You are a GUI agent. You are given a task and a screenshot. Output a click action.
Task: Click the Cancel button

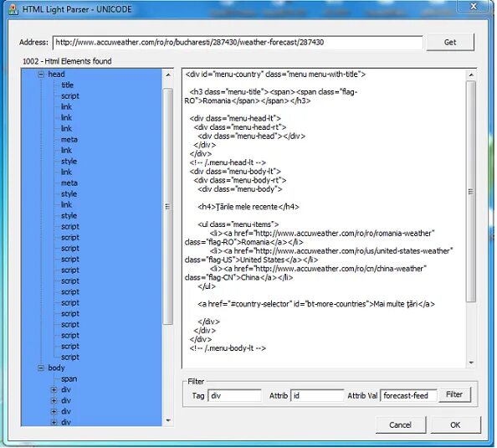pos(401,425)
